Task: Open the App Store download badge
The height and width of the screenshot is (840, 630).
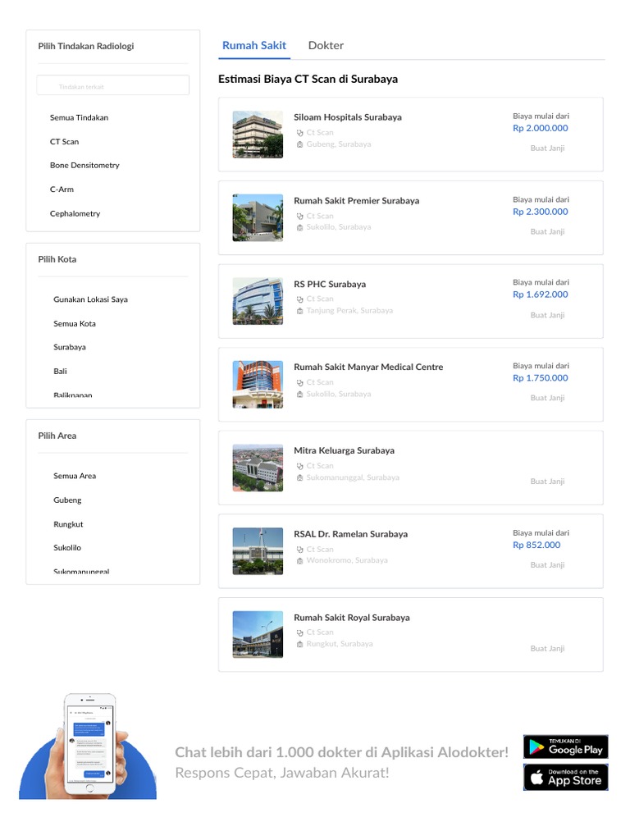Action: click(x=566, y=778)
